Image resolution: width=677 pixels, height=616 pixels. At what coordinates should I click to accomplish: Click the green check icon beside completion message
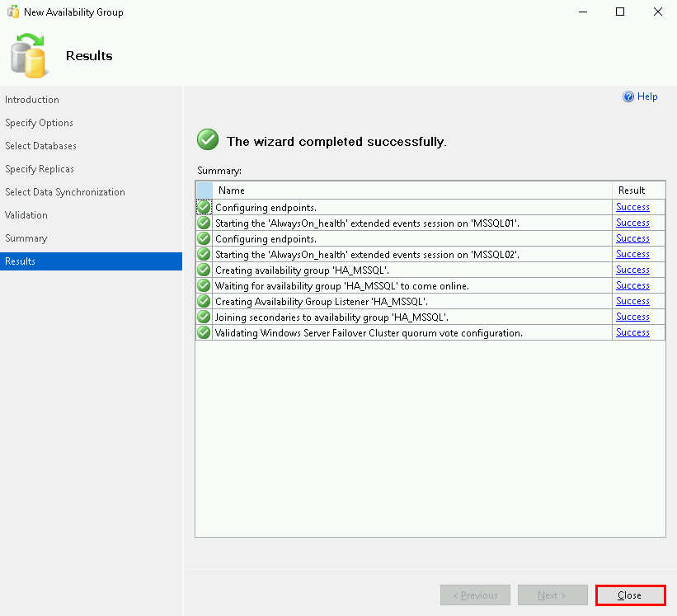[208, 140]
